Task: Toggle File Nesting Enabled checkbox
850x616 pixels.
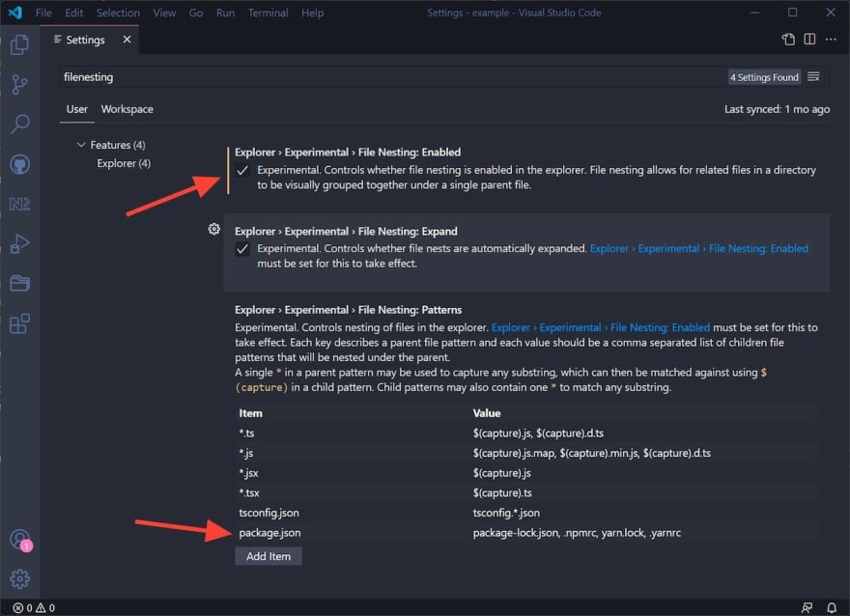Action: [242, 171]
